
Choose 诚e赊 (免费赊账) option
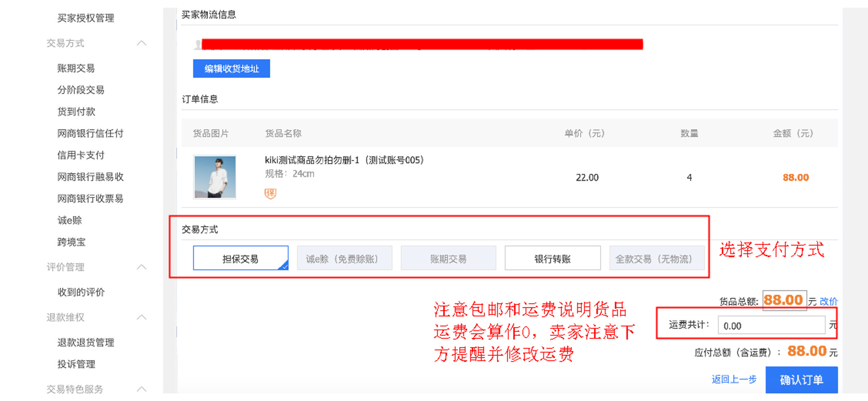344,259
